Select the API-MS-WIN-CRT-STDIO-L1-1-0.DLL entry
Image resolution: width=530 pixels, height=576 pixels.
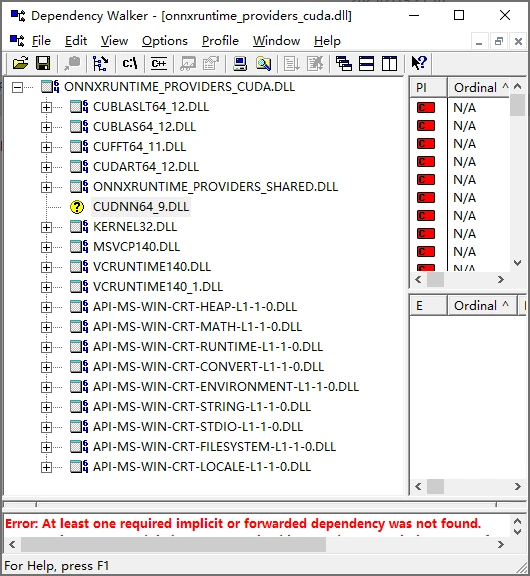click(x=198, y=427)
